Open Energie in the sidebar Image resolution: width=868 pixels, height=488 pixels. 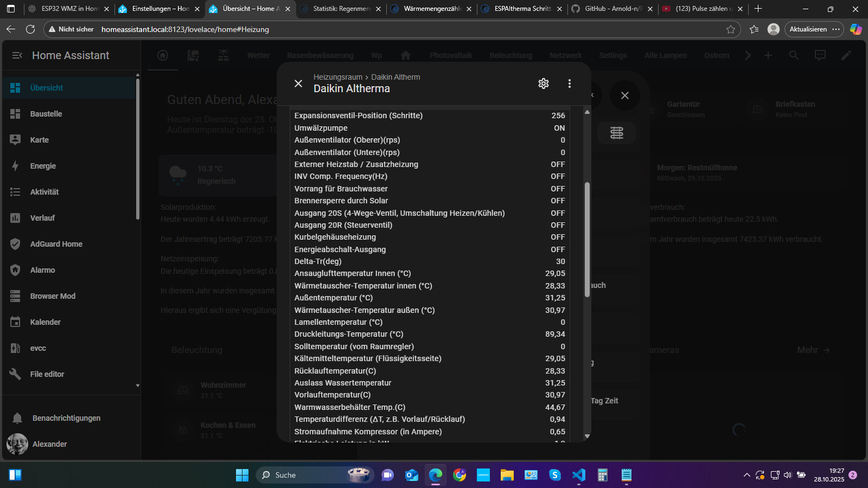coord(43,166)
